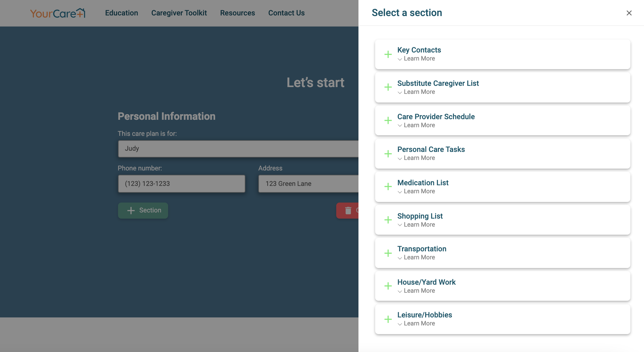644x352 pixels.
Task: Click the YourCare logo
Action: [x=57, y=13]
